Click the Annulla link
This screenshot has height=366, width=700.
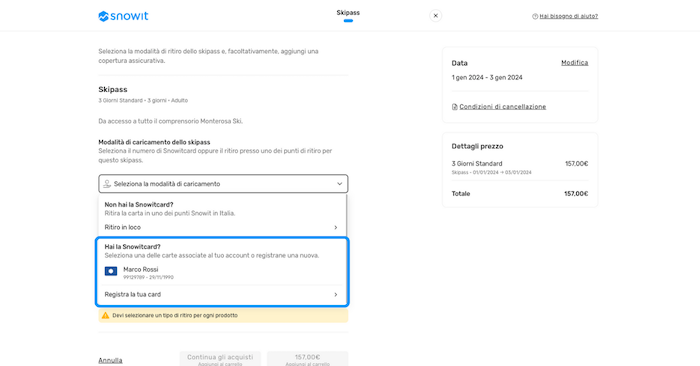(x=110, y=360)
